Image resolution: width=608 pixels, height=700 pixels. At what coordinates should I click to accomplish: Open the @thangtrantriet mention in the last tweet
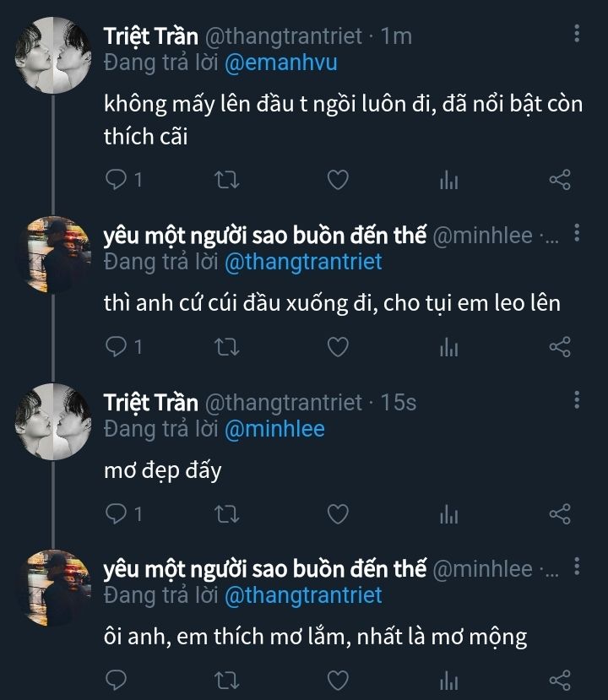point(302,594)
